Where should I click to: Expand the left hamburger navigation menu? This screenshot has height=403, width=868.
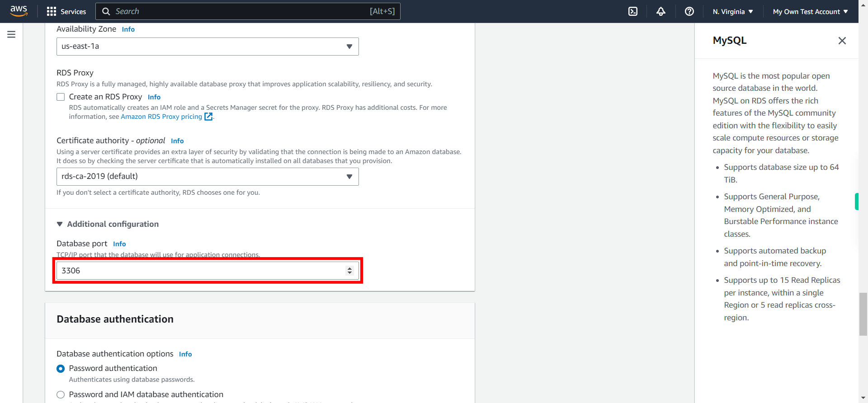(11, 34)
